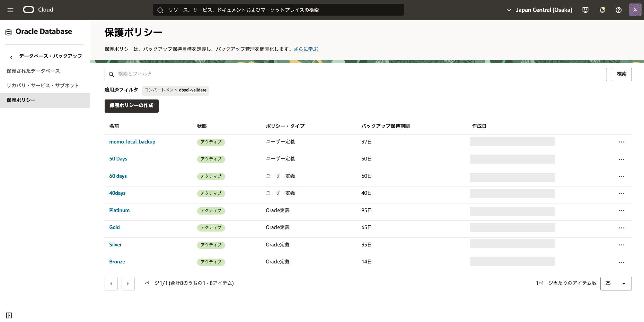This screenshot has width=644, height=322.
Task: Open actions menu for momo_local_backup row
Action: pos(621,142)
